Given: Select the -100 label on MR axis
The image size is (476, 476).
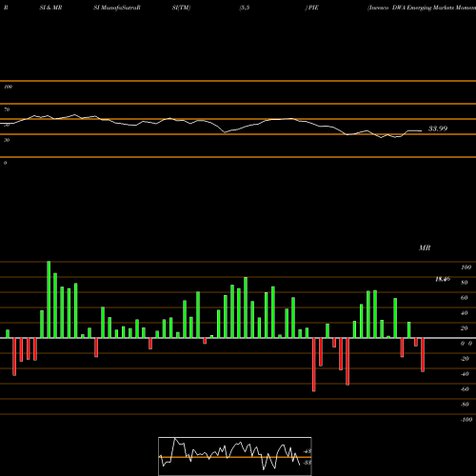Looking at the screenshot, I should (466, 420).
